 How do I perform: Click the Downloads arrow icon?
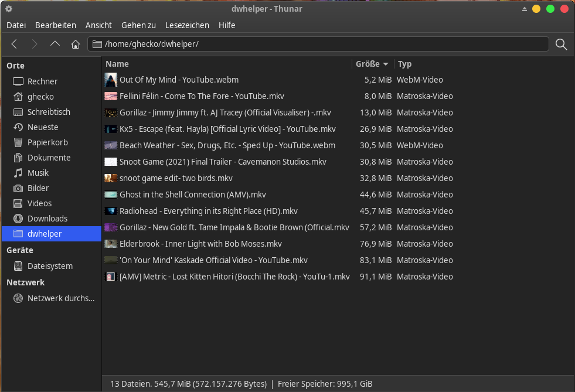click(x=18, y=219)
